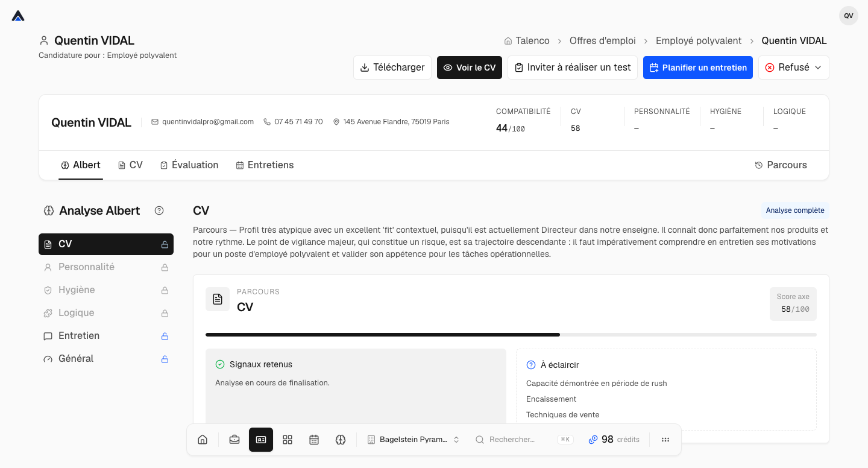This screenshot has width=868, height=468.
Task: Switch to the Albert tab
Action: (81, 165)
